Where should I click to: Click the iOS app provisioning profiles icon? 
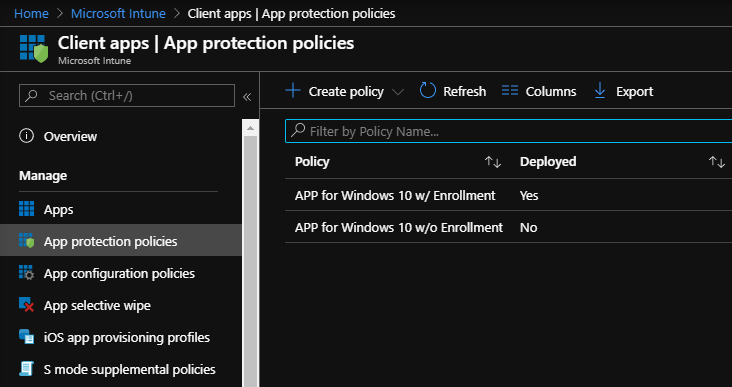[x=27, y=337]
